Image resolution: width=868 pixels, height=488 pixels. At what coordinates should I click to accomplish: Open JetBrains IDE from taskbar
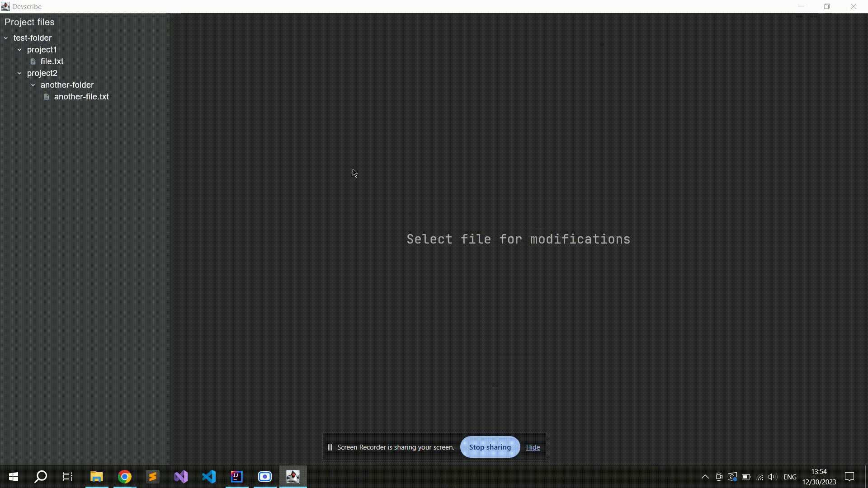[237, 477]
